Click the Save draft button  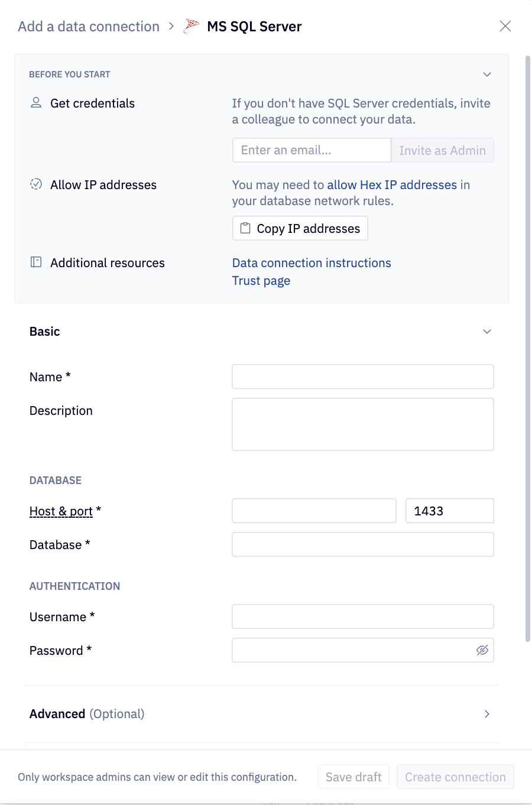353,777
